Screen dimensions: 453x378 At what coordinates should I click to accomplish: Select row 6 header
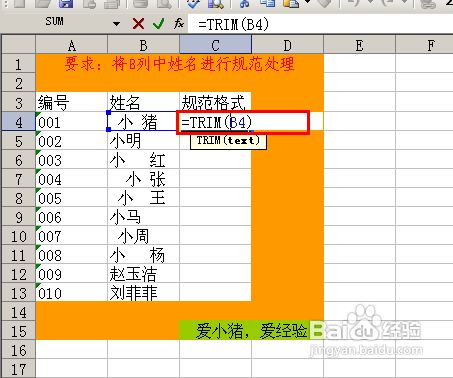tap(19, 159)
